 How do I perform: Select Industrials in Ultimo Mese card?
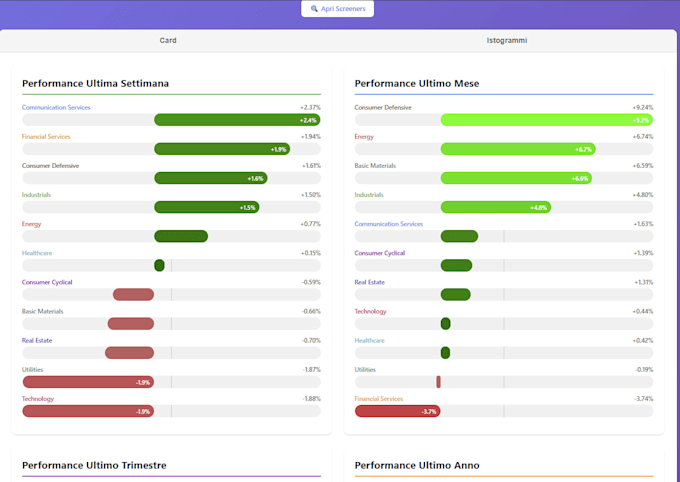tap(369, 194)
